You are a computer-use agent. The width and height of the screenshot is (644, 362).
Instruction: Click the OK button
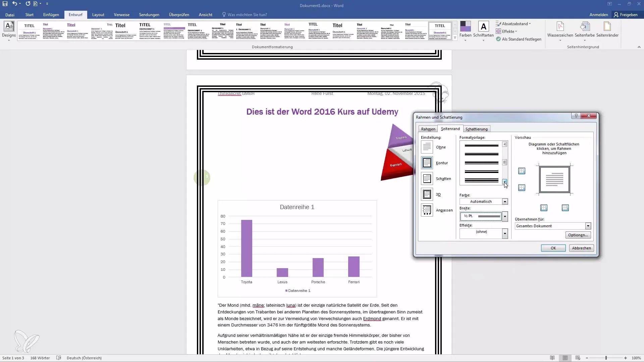click(x=553, y=248)
